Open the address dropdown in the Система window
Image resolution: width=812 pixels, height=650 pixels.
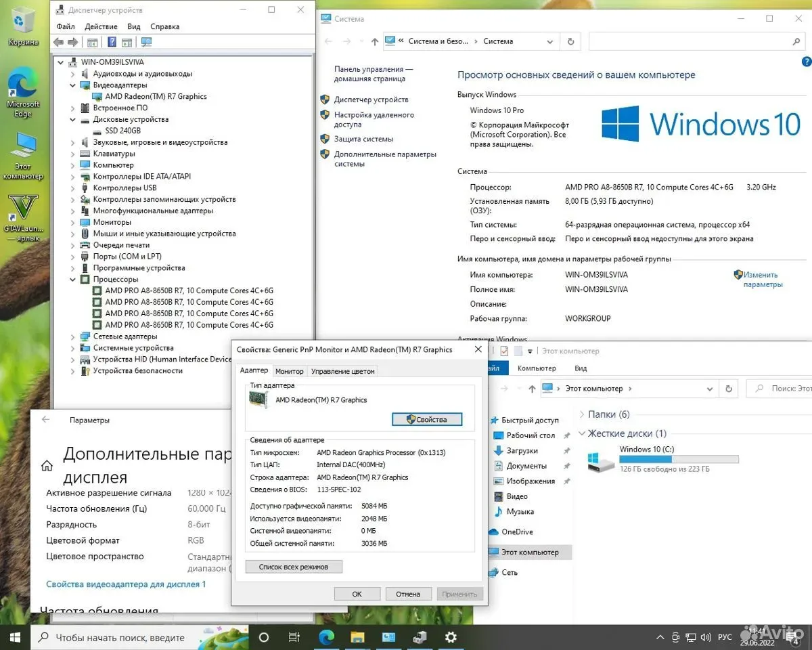click(x=550, y=41)
